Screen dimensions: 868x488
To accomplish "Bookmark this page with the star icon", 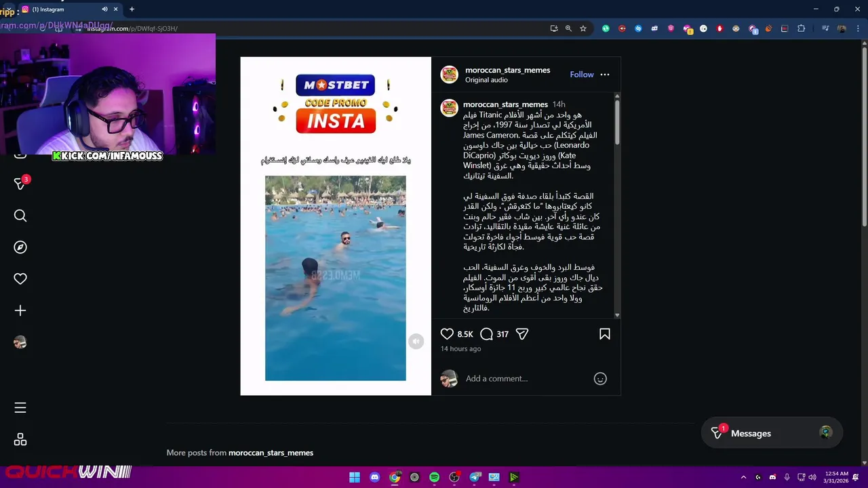I will point(583,28).
